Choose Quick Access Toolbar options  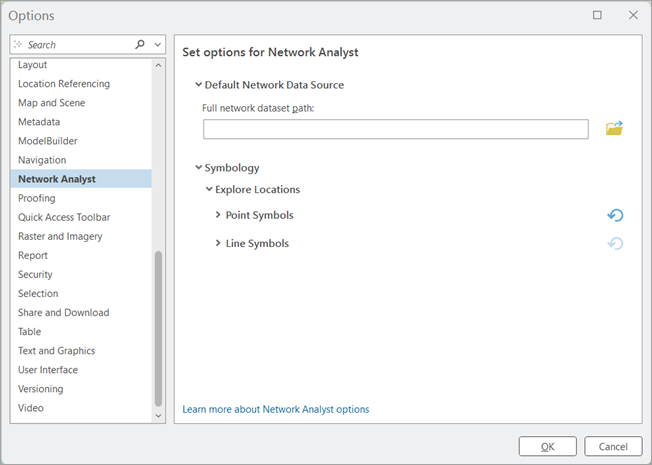(64, 217)
